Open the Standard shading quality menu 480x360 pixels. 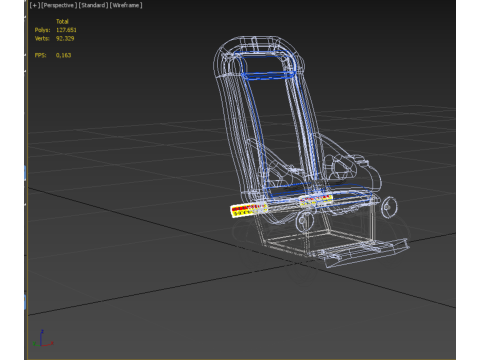[x=93, y=5]
